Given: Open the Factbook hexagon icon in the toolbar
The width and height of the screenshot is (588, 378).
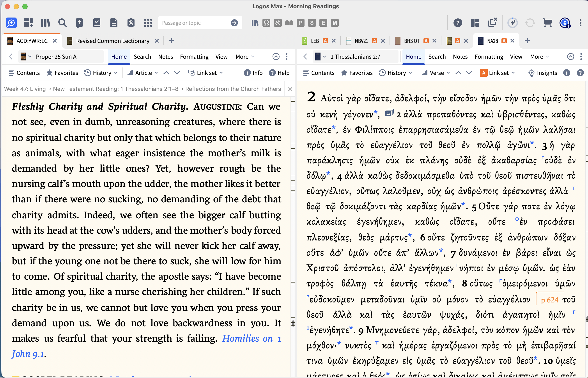Looking at the screenshot, I should 131,23.
